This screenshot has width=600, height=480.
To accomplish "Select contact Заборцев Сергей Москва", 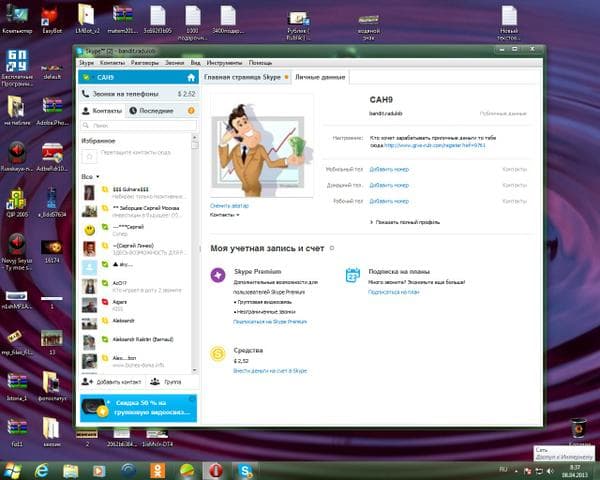I will pos(136,211).
